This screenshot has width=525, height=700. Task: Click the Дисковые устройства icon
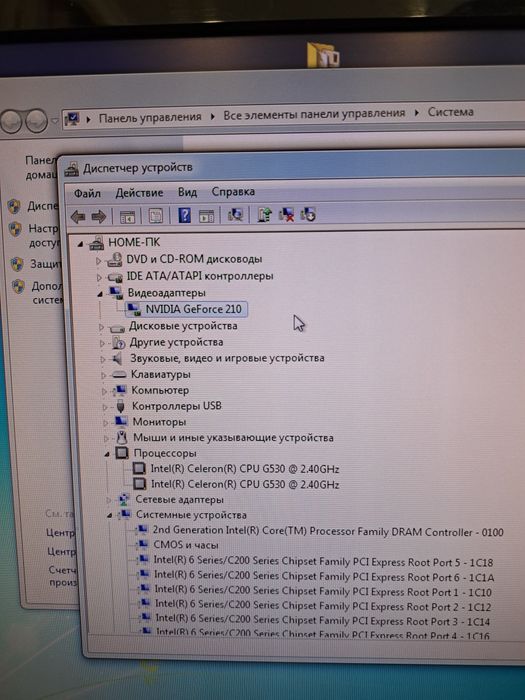coord(117,328)
